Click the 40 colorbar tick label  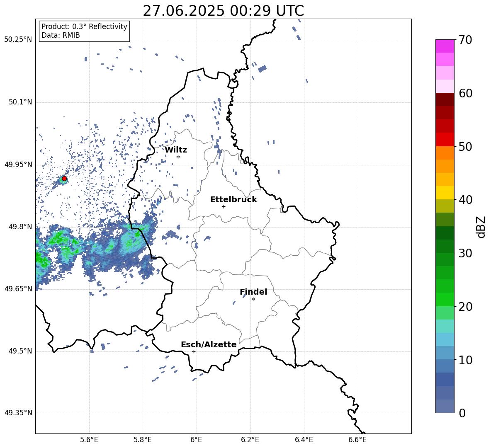465,200
